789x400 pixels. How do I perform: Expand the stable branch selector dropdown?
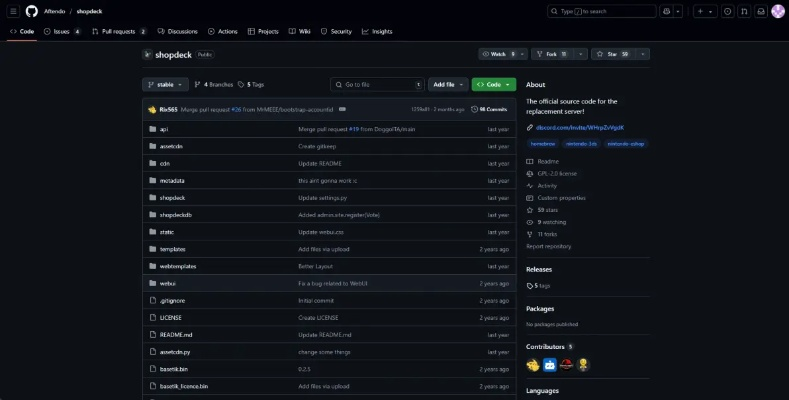165,85
